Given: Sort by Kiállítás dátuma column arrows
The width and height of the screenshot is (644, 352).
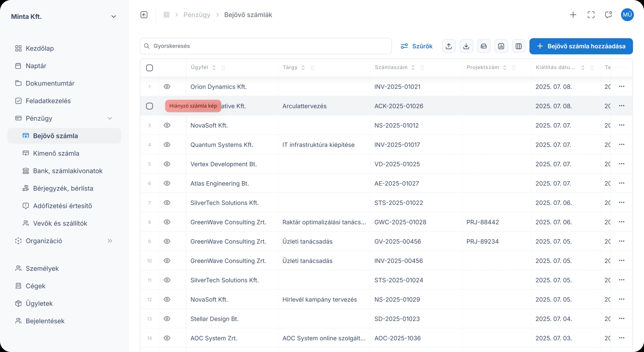Looking at the screenshot, I should click(583, 68).
